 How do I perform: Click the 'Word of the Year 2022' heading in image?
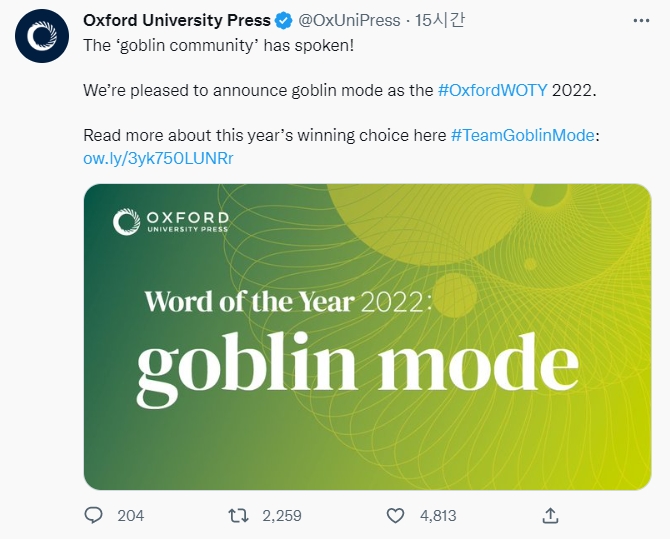tap(288, 300)
